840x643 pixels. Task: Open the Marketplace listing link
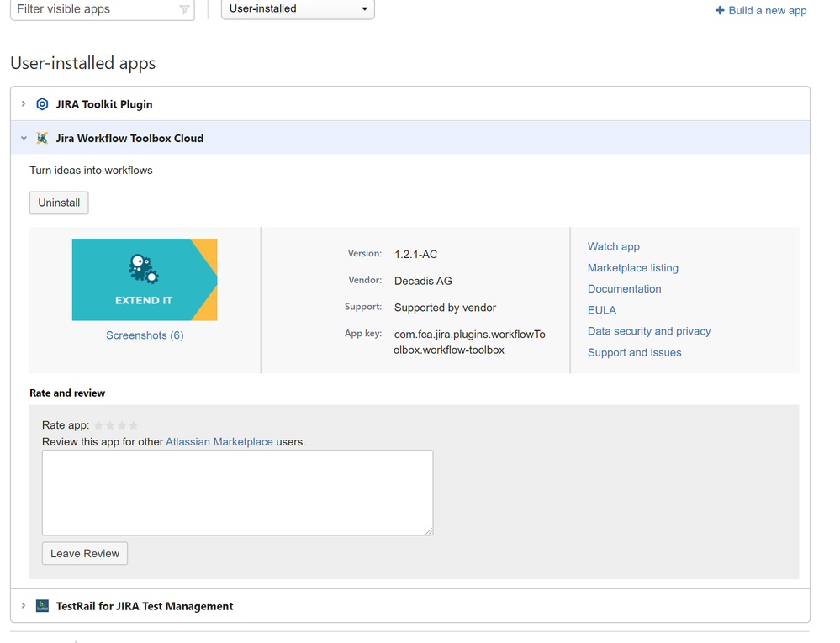[x=632, y=267]
